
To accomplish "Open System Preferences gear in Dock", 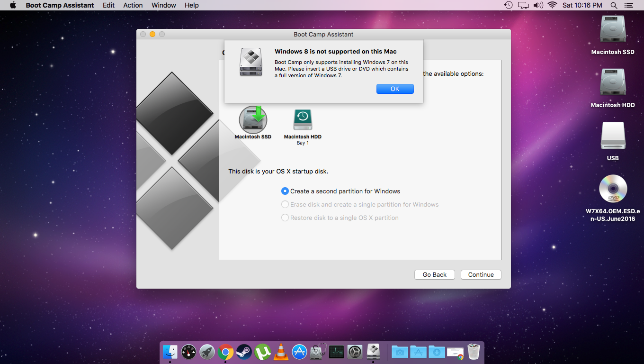I will point(355,352).
